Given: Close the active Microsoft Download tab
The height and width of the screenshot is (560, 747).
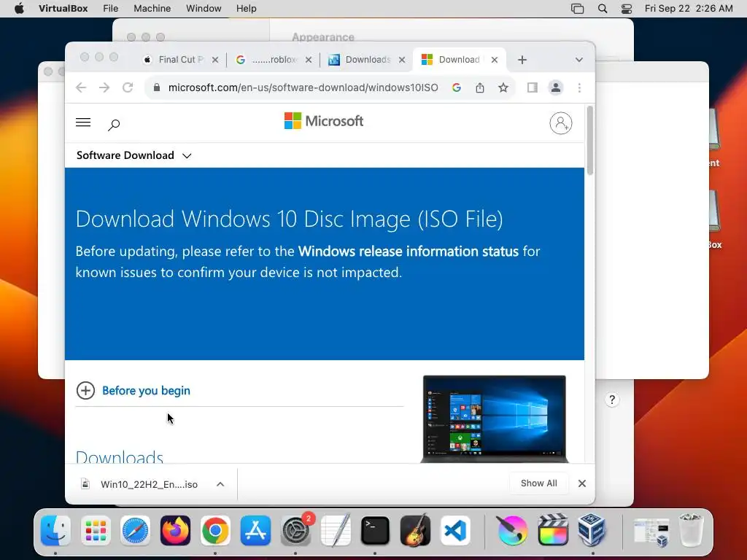Looking at the screenshot, I should [x=495, y=60].
